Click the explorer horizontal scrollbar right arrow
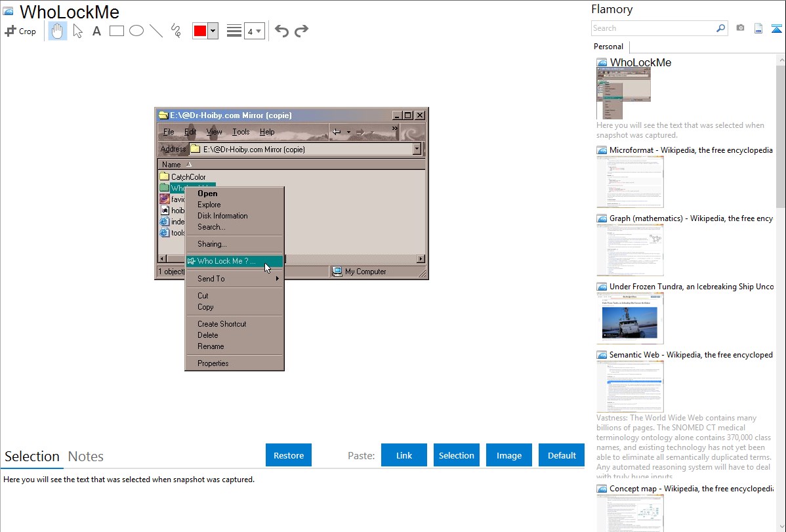This screenshot has height=532, width=786. [x=421, y=258]
